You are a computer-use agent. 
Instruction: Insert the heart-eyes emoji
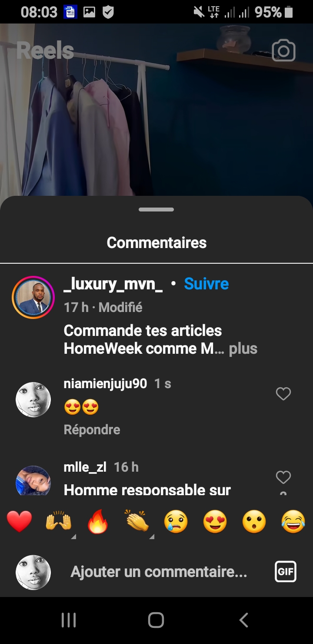point(215,522)
